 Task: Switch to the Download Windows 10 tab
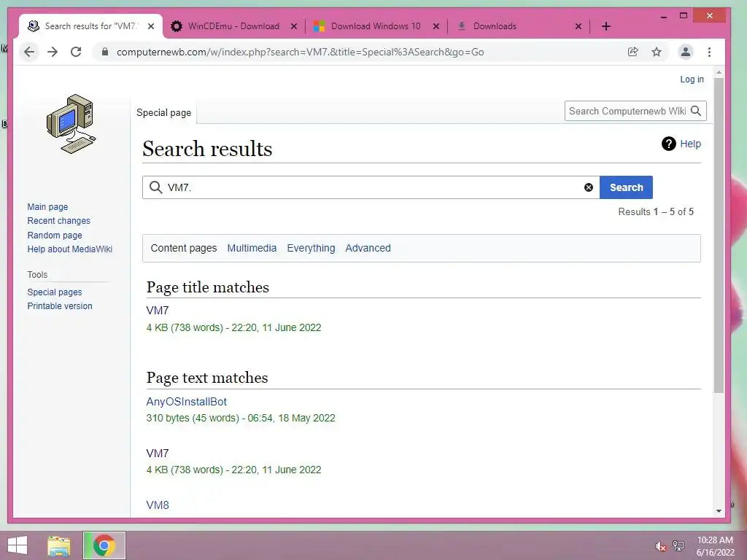coord(376,26)
